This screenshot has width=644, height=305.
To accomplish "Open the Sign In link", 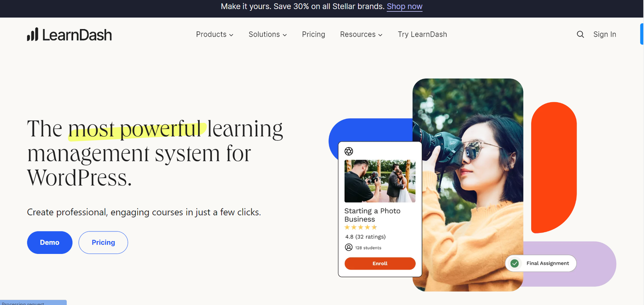I will 605,34.
